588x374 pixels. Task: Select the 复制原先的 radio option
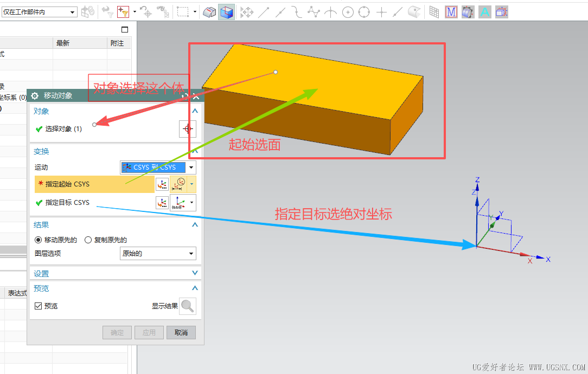pos(88,240)
